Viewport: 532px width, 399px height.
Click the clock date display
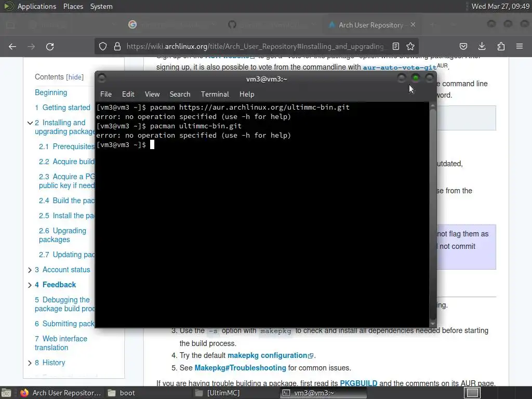[500, 6]
